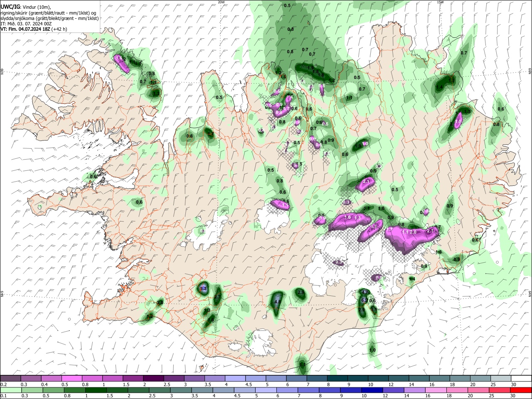Click the '(+42 h)' forecast offset text
The height and width of the screenshot is (399, 532).
click(x=59, y=29)
